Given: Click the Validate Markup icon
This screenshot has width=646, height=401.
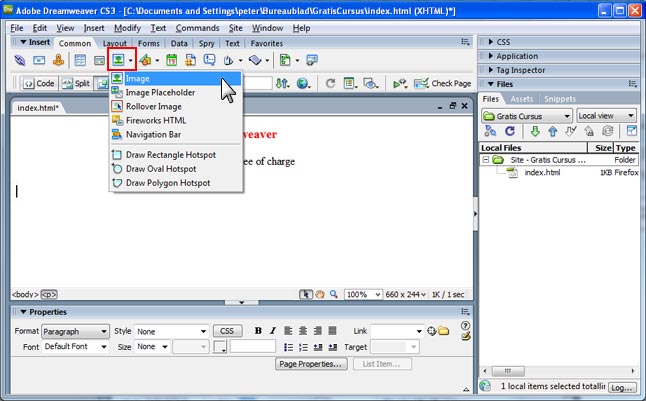Looking at the screenshot, I should 399,84.
